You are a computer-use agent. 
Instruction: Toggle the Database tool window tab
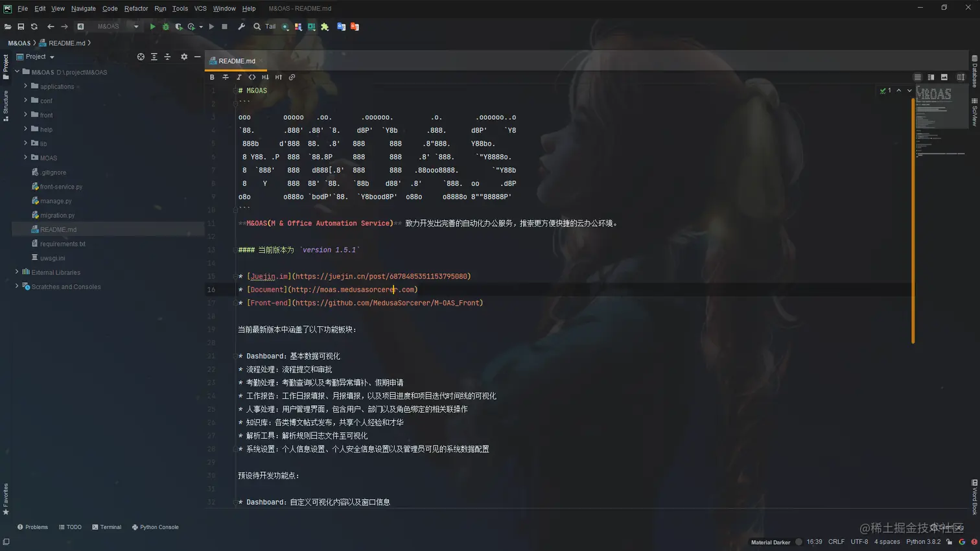tap(974, 71)
